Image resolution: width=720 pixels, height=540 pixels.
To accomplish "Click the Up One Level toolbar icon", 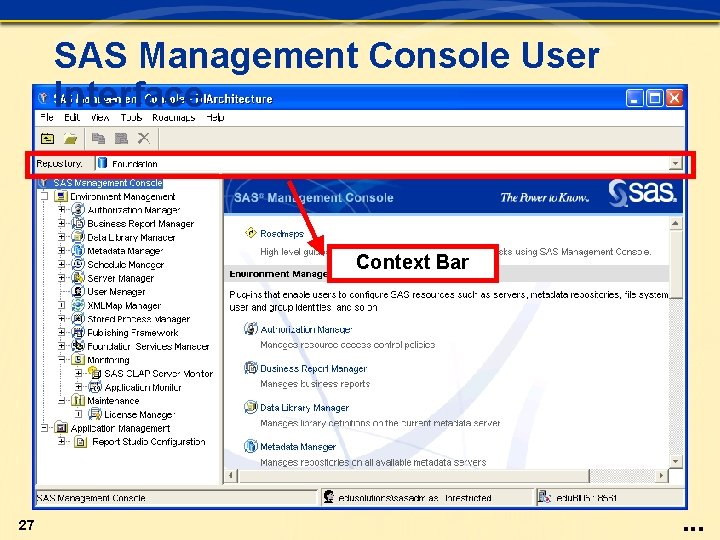I will click(47, 138).
